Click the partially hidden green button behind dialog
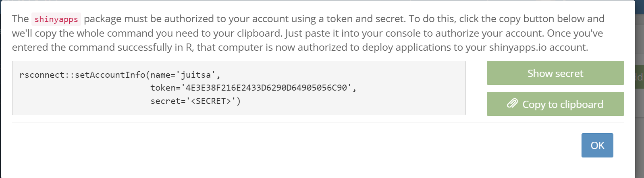This screenshot has height=178, width=644. click(639, 77)
